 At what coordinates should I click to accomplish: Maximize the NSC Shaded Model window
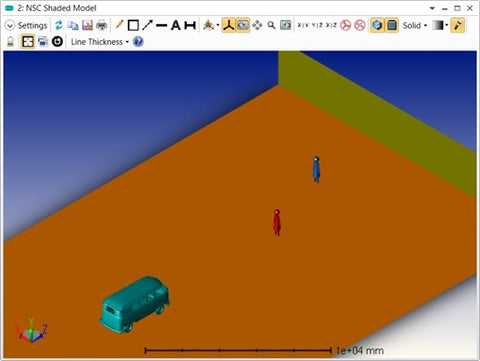457,8
